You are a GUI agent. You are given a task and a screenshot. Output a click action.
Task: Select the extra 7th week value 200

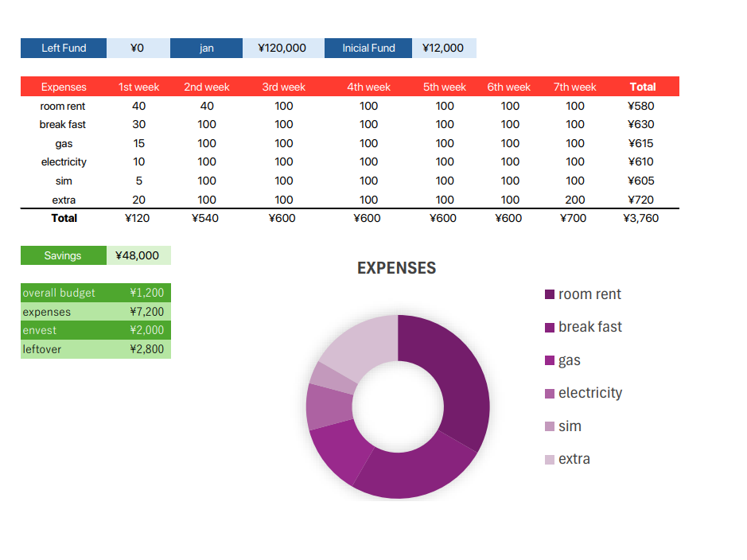tap(574, 200)
